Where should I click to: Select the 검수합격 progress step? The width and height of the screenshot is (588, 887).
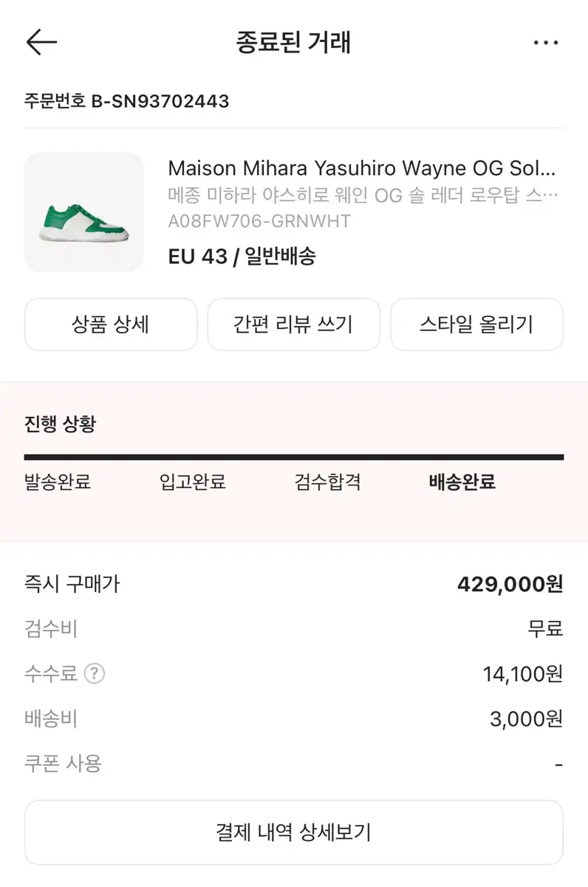327,483
